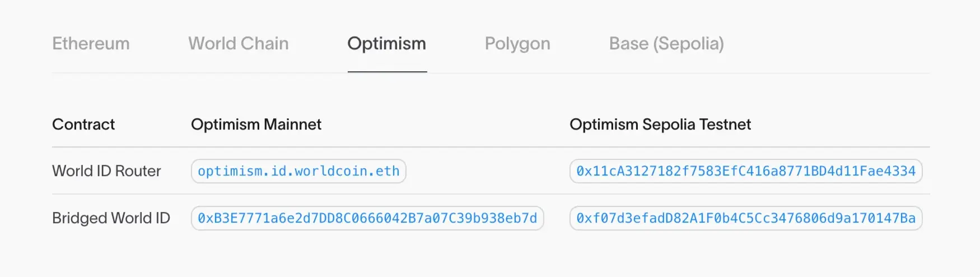Click the Optimism Sepolia Testnet column header

(x=660, y=124)
